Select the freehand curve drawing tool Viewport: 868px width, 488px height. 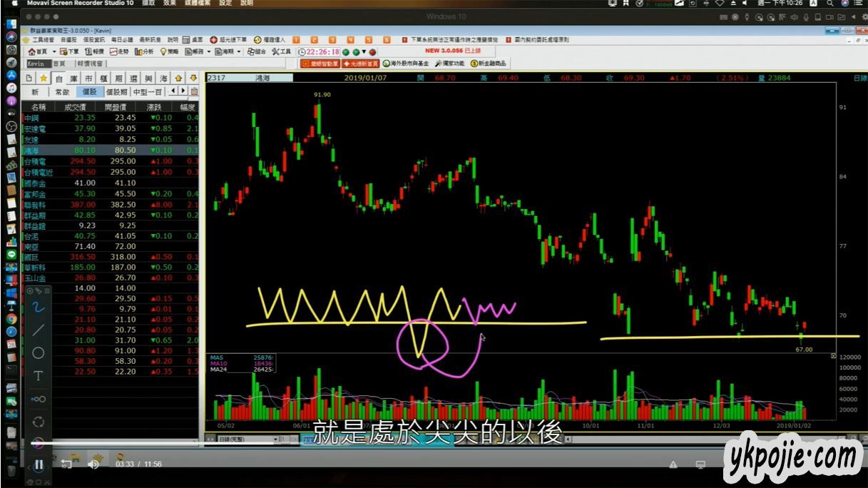[x=39, y=307]
